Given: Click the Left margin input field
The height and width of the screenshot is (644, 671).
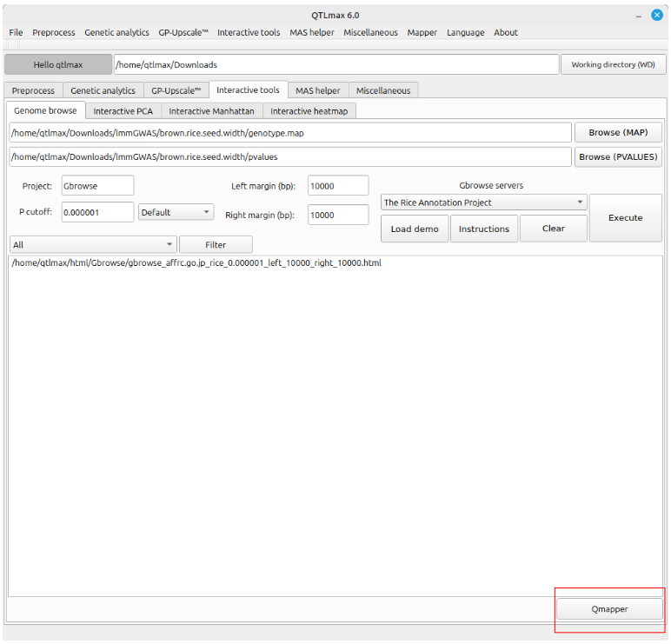Looking at the screenshot, I should (337, 186).
